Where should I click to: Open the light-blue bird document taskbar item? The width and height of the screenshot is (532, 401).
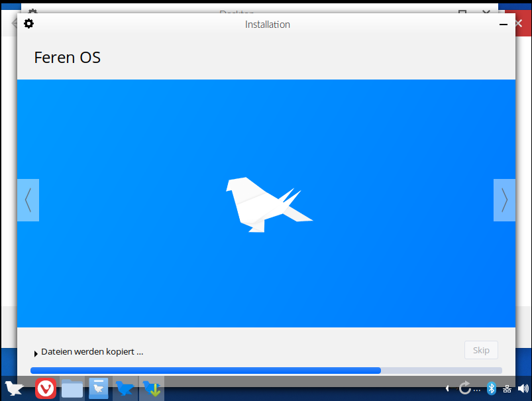pos(99,388)
